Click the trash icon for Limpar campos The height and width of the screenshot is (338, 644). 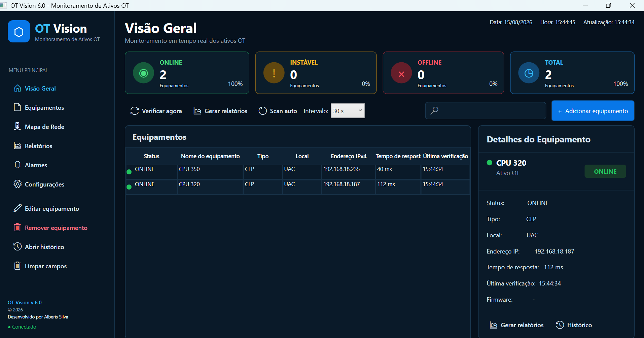point(17,266)
